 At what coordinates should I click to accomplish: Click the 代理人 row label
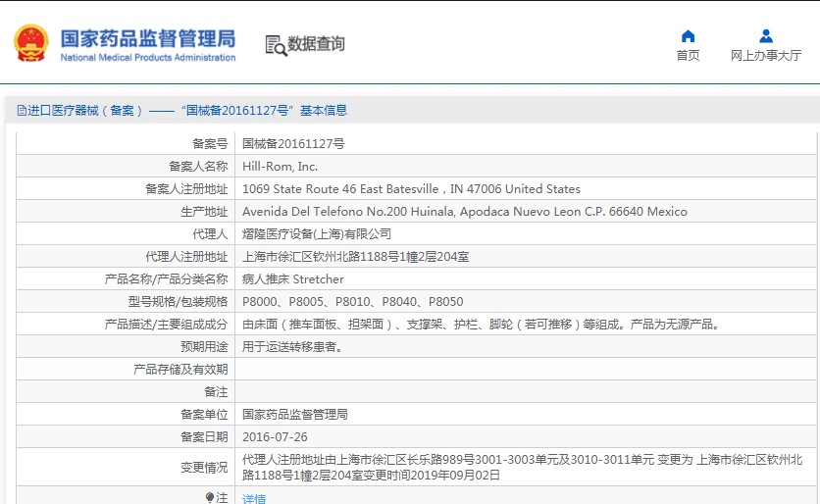(210, 233)
